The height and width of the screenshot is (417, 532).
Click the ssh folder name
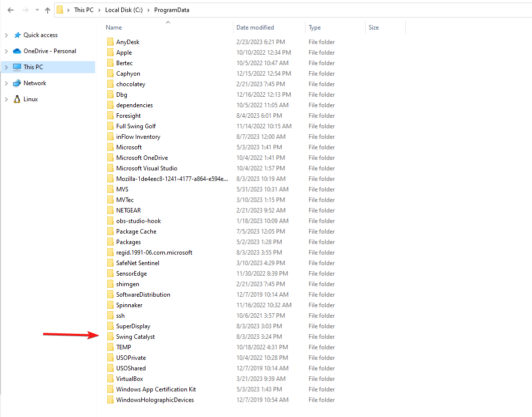pyautogui.click(x=120, y=315)
